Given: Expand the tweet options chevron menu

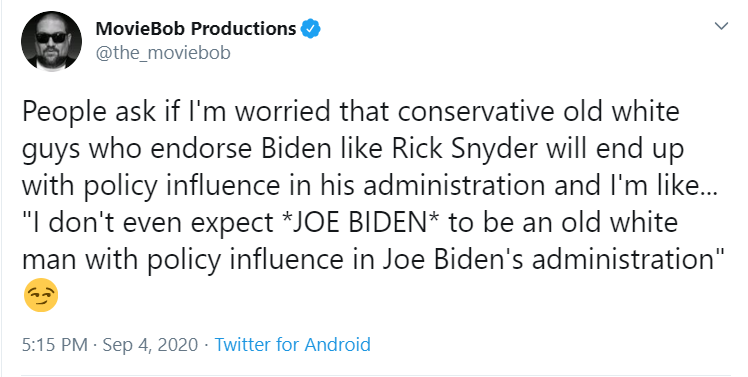Looking at the screenshot, I should point(721,26).
